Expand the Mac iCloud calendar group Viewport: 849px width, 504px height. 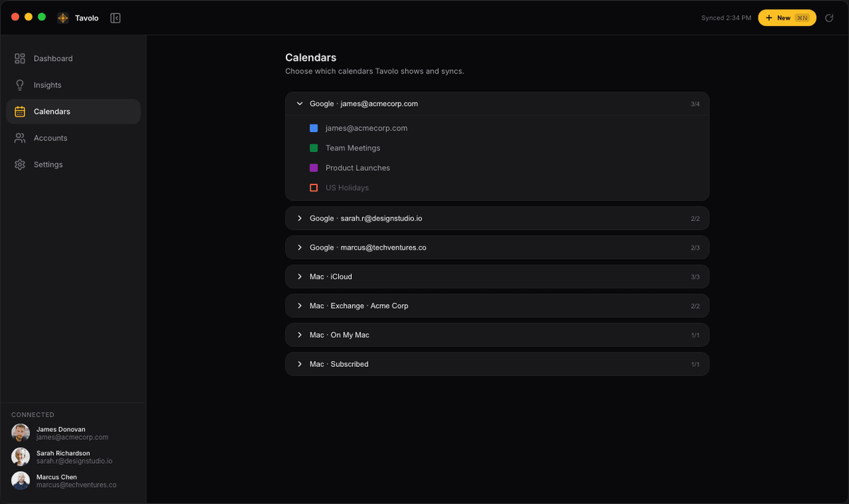(299, 276)
